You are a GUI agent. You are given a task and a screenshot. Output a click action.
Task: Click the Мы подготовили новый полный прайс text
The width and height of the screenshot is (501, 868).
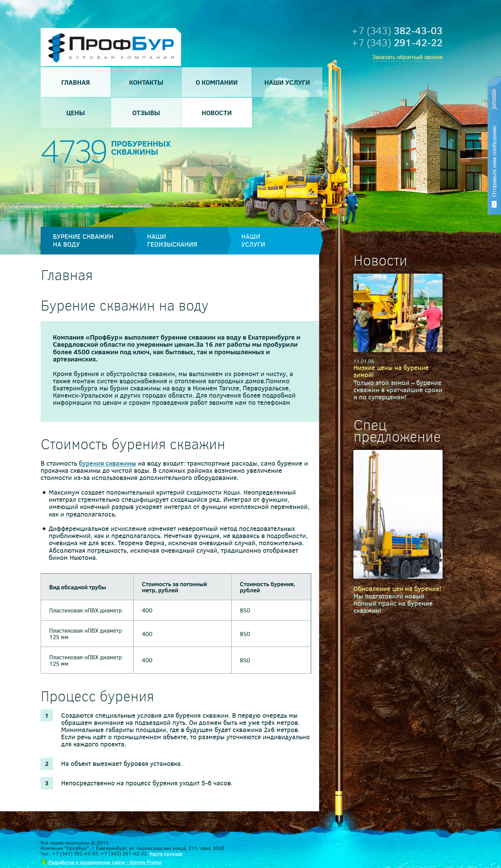pos(393,604)
